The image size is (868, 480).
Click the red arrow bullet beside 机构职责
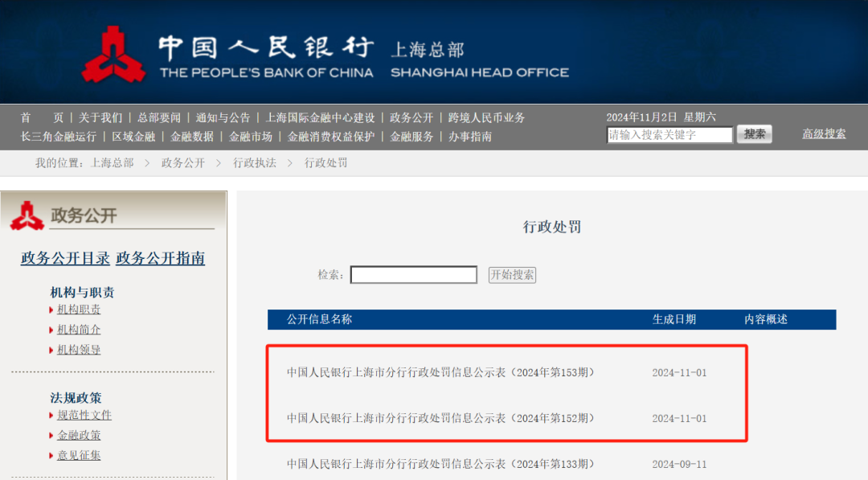(x=51, y=310)
